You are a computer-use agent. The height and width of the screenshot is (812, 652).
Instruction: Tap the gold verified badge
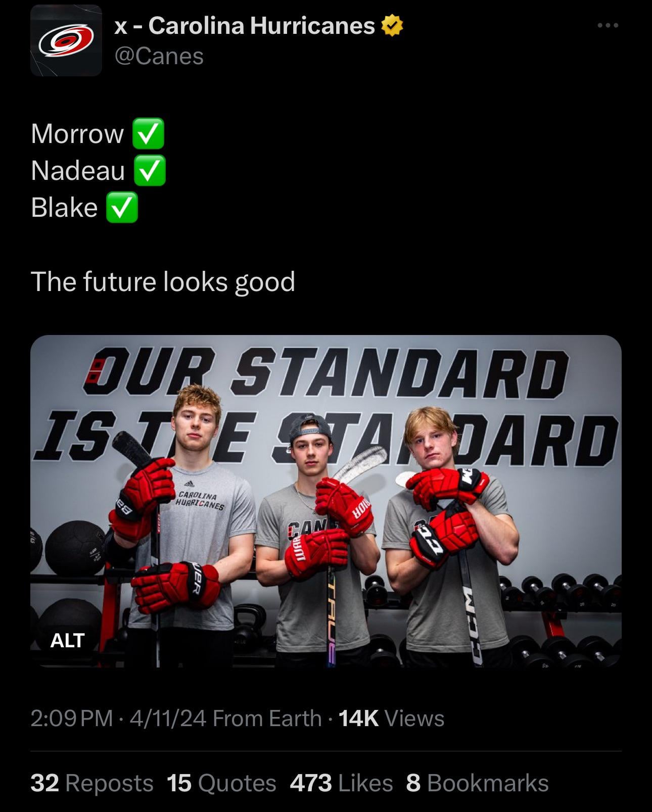[392, 26]
